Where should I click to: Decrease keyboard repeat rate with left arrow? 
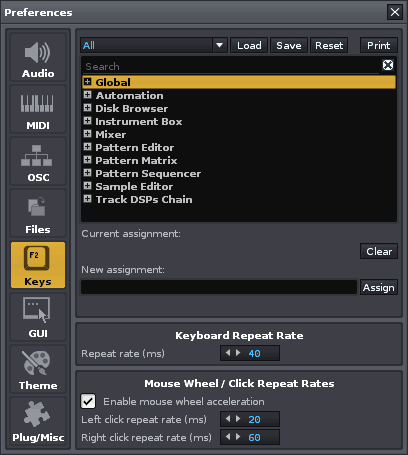coord(228,353)
